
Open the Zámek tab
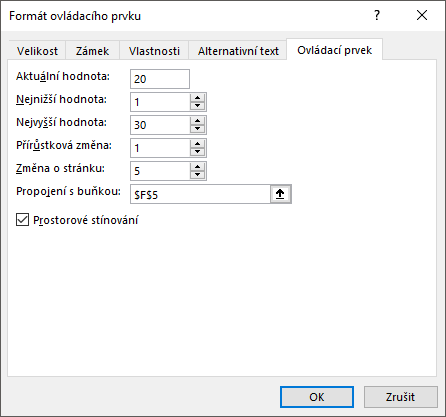(92, 51)
